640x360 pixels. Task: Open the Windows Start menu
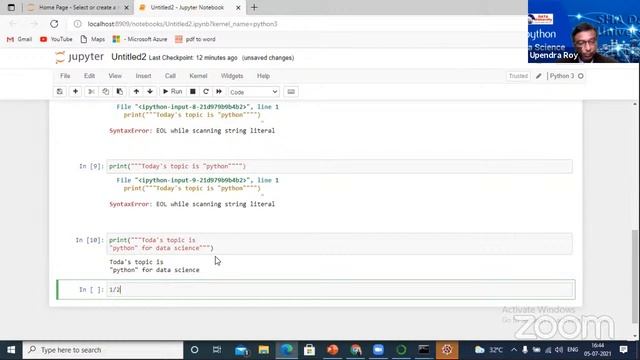[x=11, y=350]
